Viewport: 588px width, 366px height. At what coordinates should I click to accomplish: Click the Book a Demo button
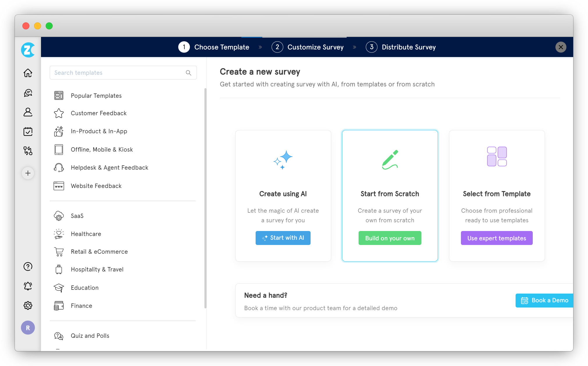coord(544,301)
